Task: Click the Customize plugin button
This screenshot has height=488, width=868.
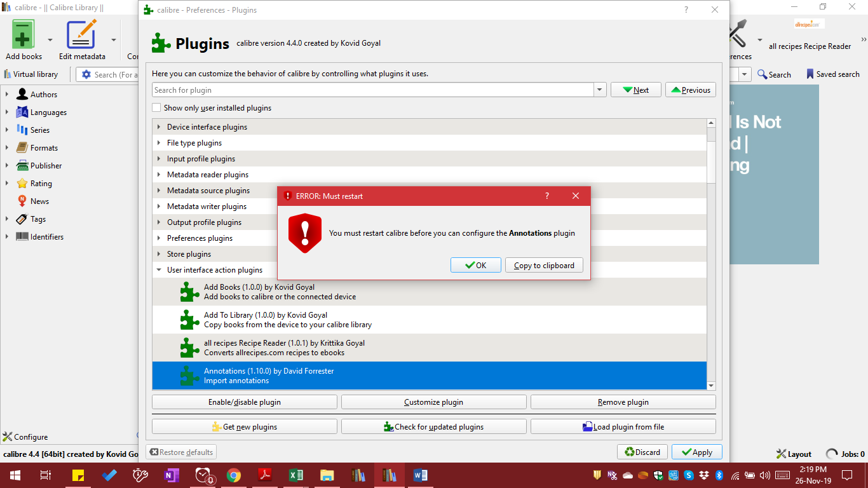Action: click(x=434, y=402)
